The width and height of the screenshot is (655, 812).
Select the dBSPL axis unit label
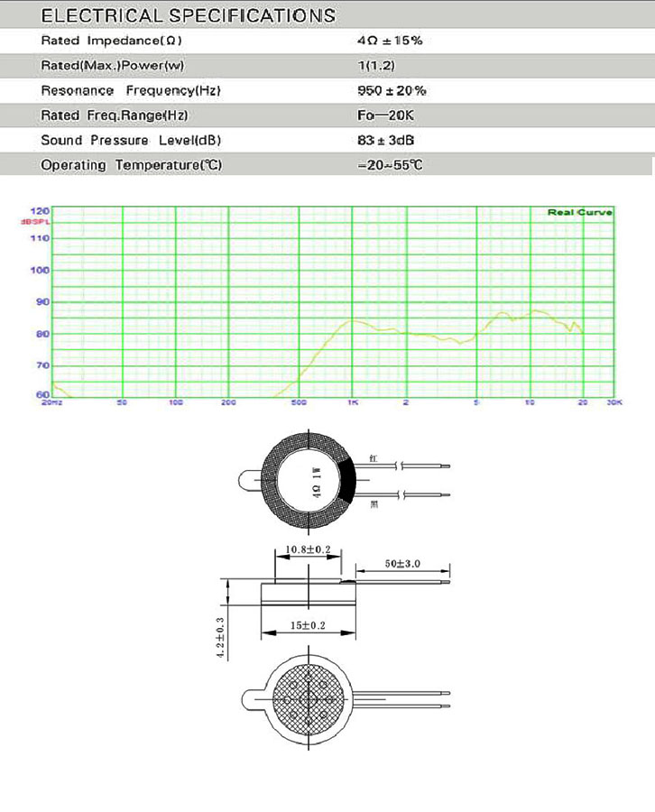tap(39, 221)
